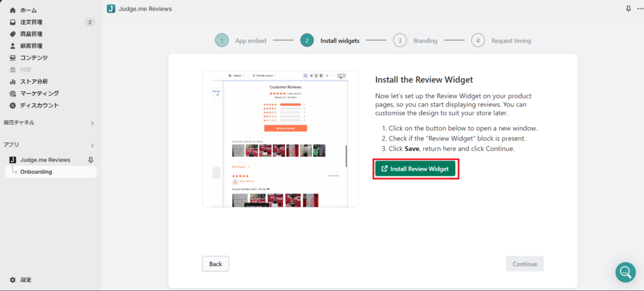Click the Judge.me Reviews header title
Image resolution: width=644 pixels, height=291 pixels.
(x=146, y=9)
